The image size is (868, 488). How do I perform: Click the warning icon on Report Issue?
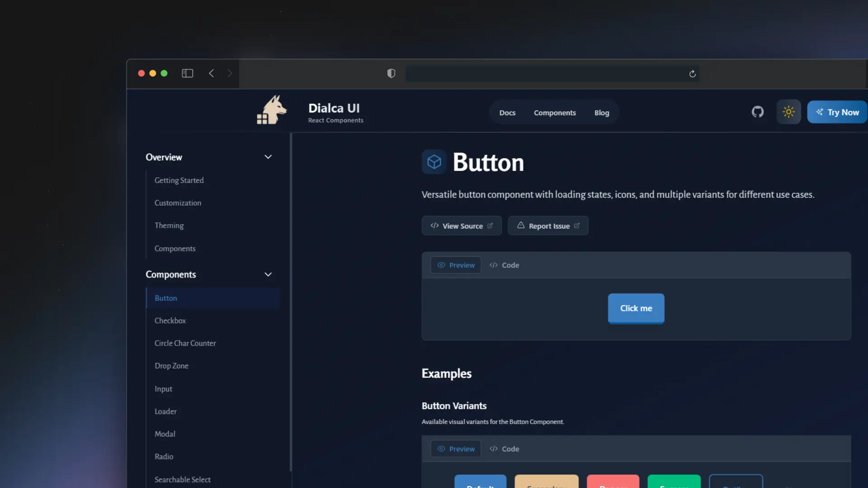point(520,225)
